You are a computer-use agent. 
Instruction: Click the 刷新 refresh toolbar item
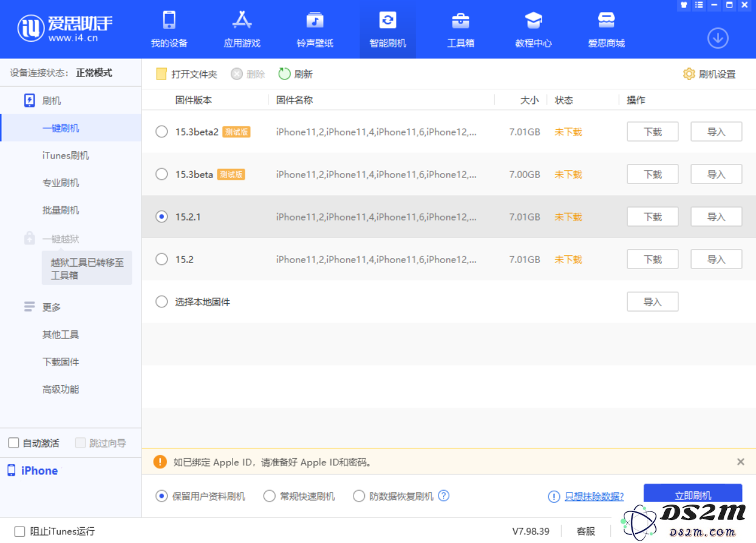pyautogui.click(x=296, y=74)
